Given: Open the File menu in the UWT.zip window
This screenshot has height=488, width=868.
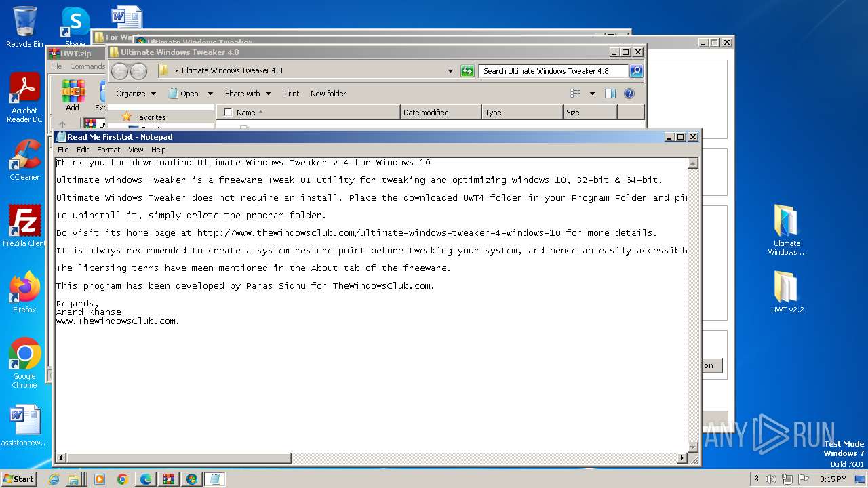Looking at the screenshot, I should coord(56,66).
